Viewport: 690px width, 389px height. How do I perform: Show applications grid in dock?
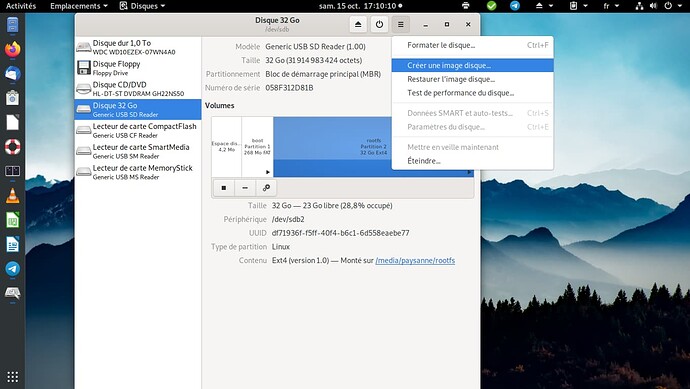coord(12,377)
